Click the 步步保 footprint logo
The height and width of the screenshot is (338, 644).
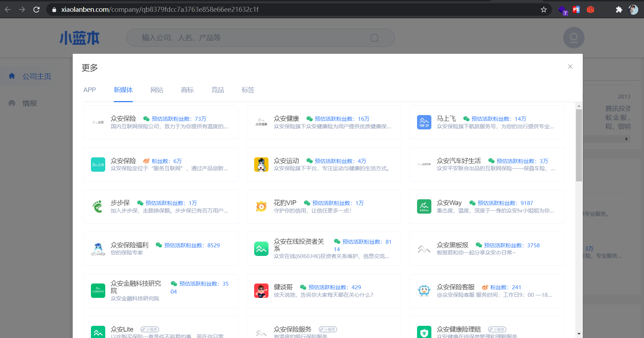coord(98,206)
